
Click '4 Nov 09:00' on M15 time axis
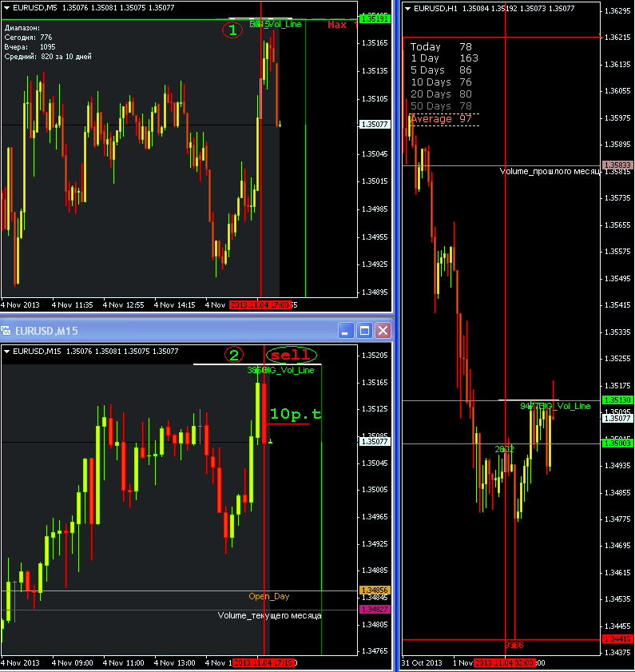(x=72, y=663)
